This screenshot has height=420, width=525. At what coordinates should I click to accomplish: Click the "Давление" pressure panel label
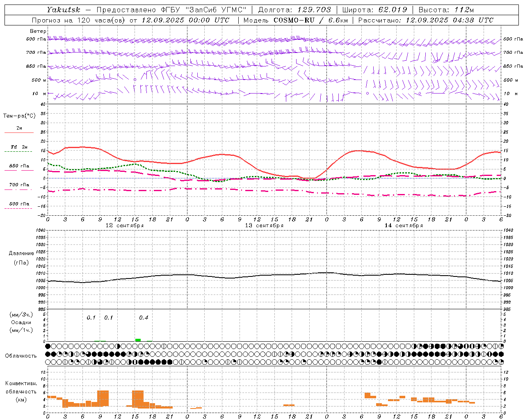[x=21, y=253]
